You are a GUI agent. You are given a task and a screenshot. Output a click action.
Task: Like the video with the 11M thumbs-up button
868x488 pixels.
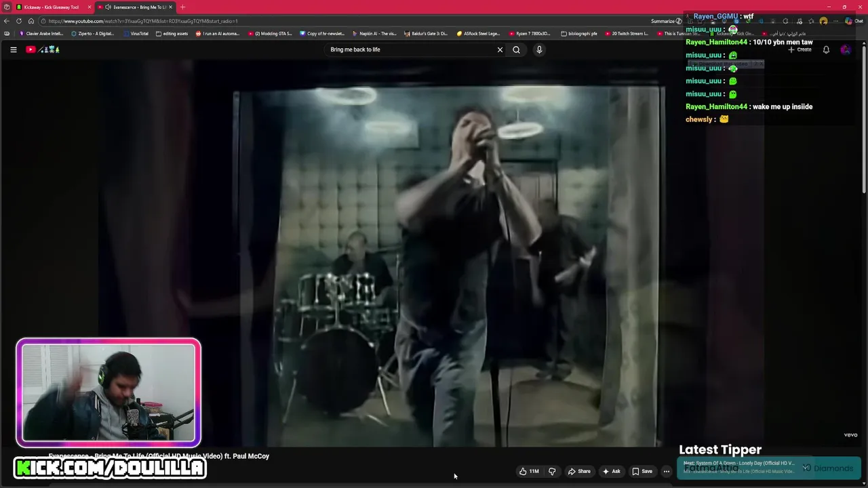[529, 471]
